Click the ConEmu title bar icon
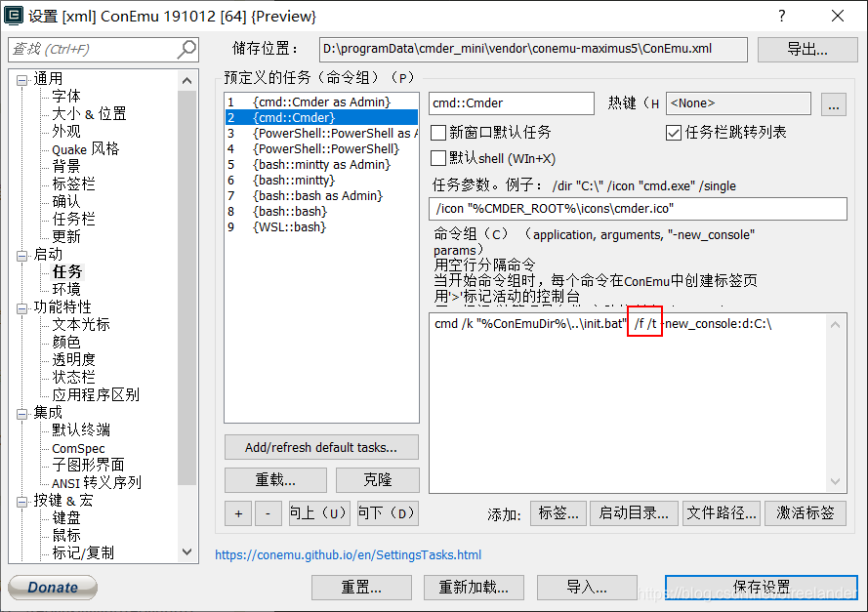 [x=14, y=16]
